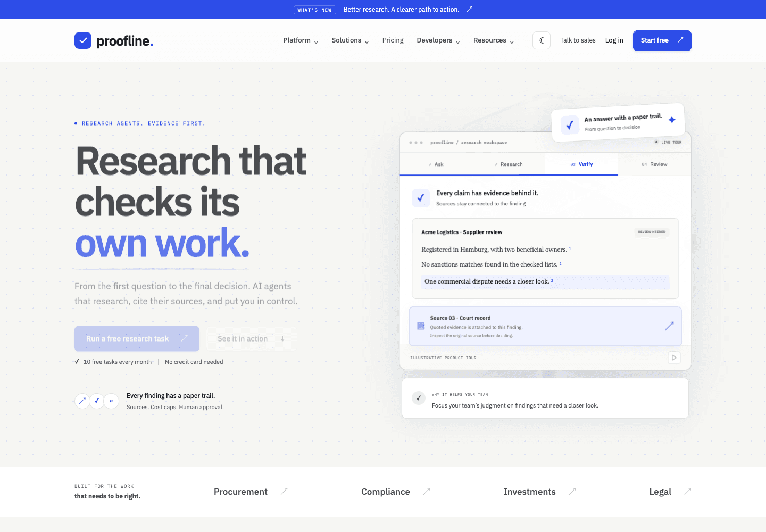Open the Compliance use case link
Viewport: 766px width, 532px height.
tap(395, 492)
